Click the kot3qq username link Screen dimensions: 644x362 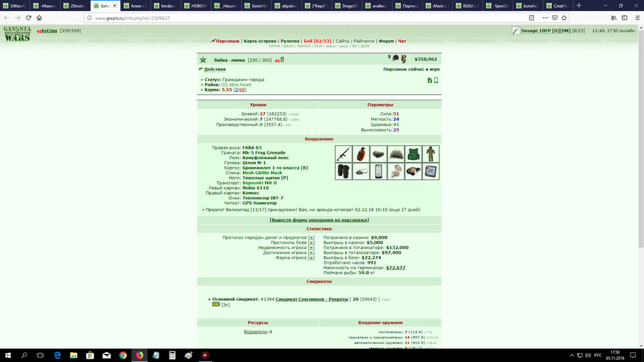click(49, 30)
